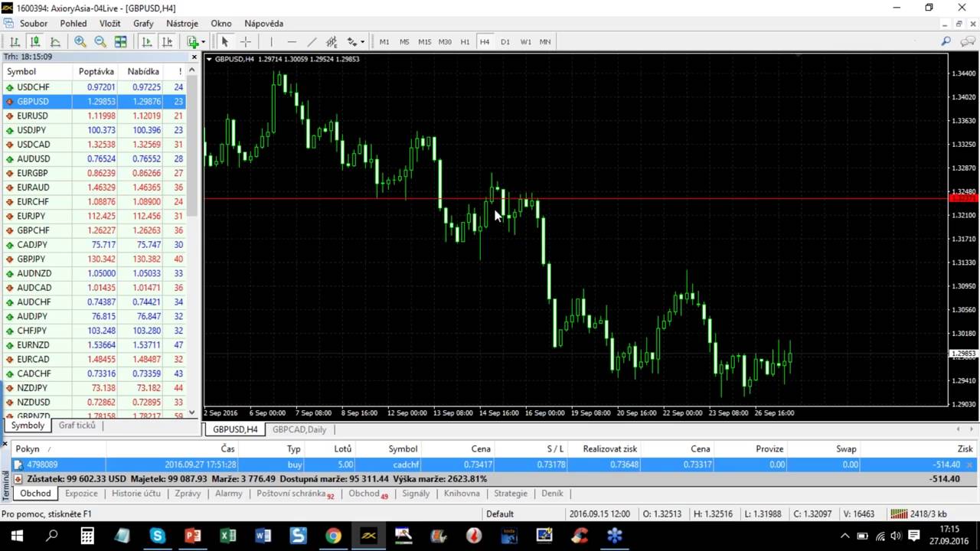The width and height of the screenshot is (980, 551).
Task: Open the Nástroje menu
Action: tap(182, 24)
